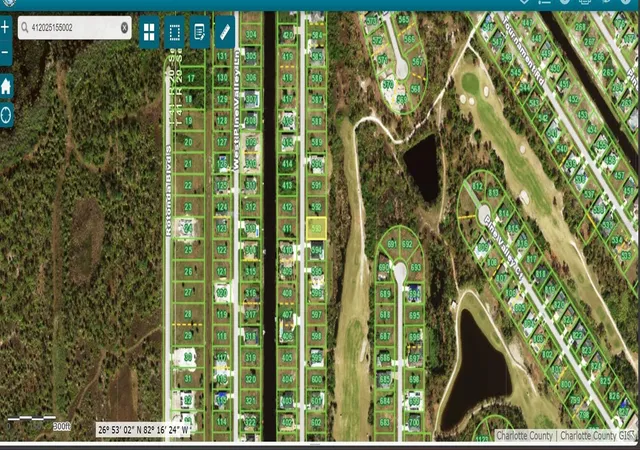The width and height of the screenshot is (640, 450).
Task: Select parcel labeled 26
Action: coord(188,271)
